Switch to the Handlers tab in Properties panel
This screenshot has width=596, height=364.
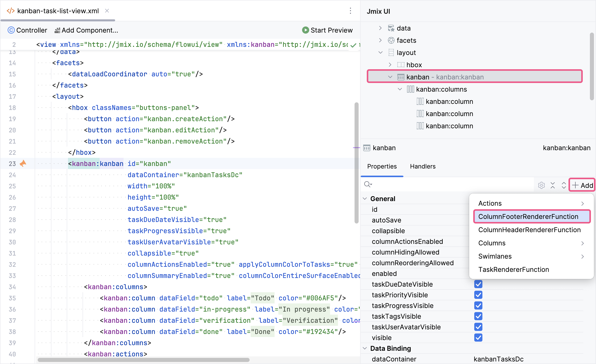423,166
